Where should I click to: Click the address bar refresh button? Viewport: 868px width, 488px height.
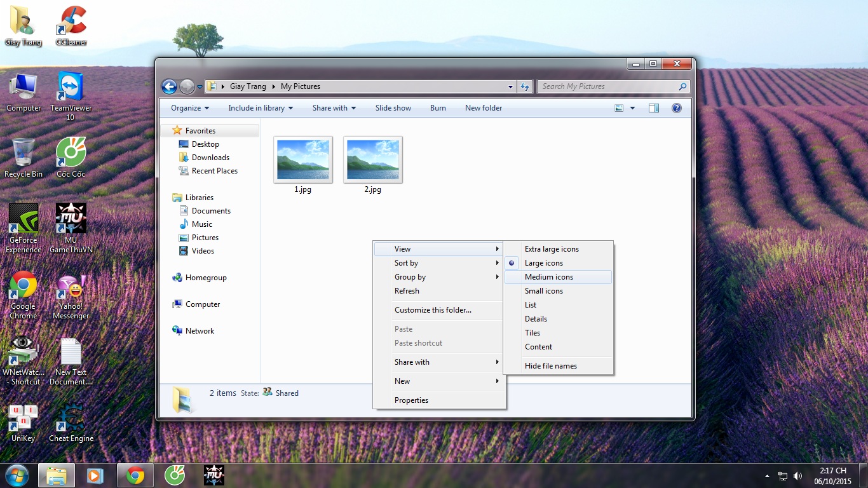tap(525, 86)
